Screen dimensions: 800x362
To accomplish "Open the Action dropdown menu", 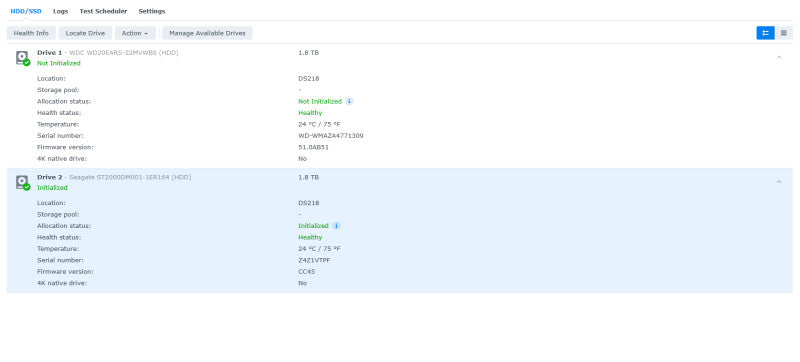I will pyautogui.click(x=135, y=33).
